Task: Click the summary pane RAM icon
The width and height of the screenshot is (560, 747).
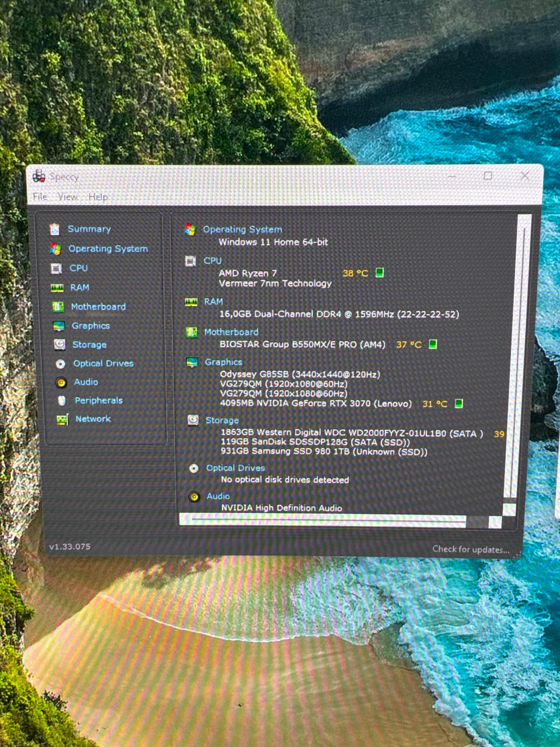Action: pyautogui.click(x=191, y=302)
